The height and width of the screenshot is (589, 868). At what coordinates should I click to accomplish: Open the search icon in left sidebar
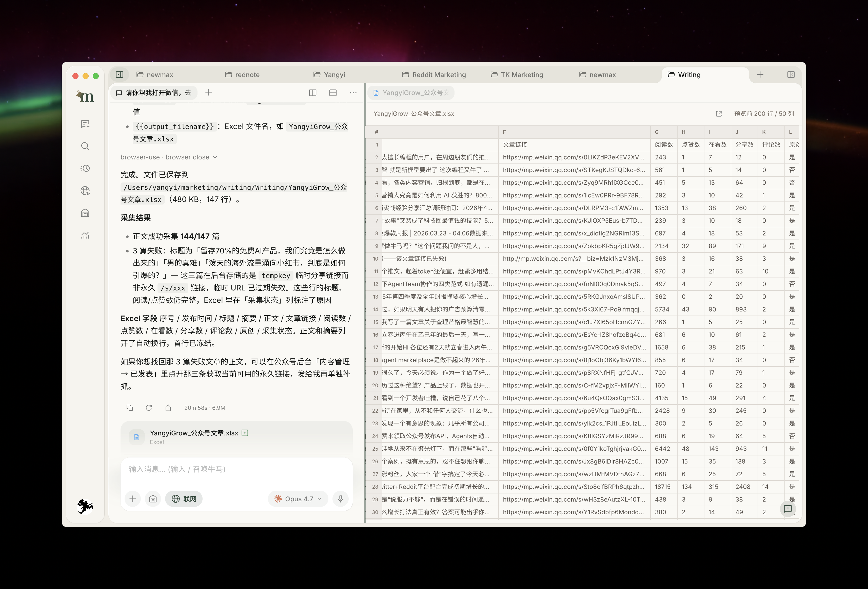(x=85, y=146)
